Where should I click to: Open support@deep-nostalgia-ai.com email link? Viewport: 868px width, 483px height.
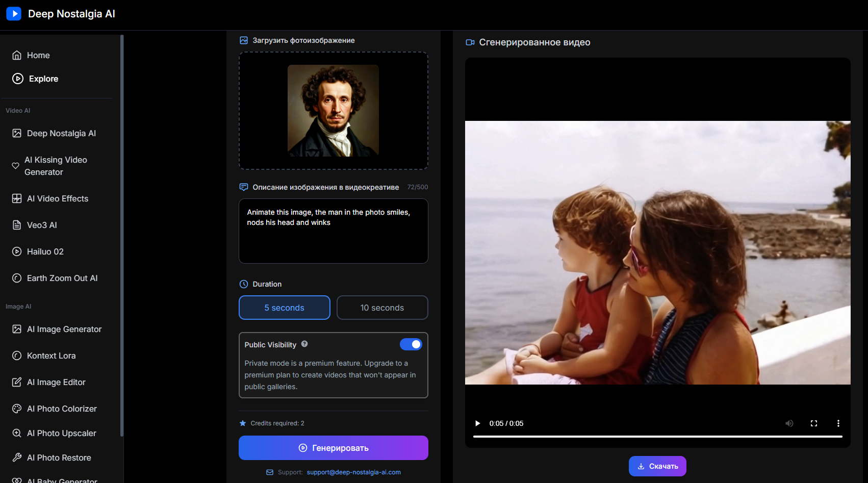(x=353, y=472)
